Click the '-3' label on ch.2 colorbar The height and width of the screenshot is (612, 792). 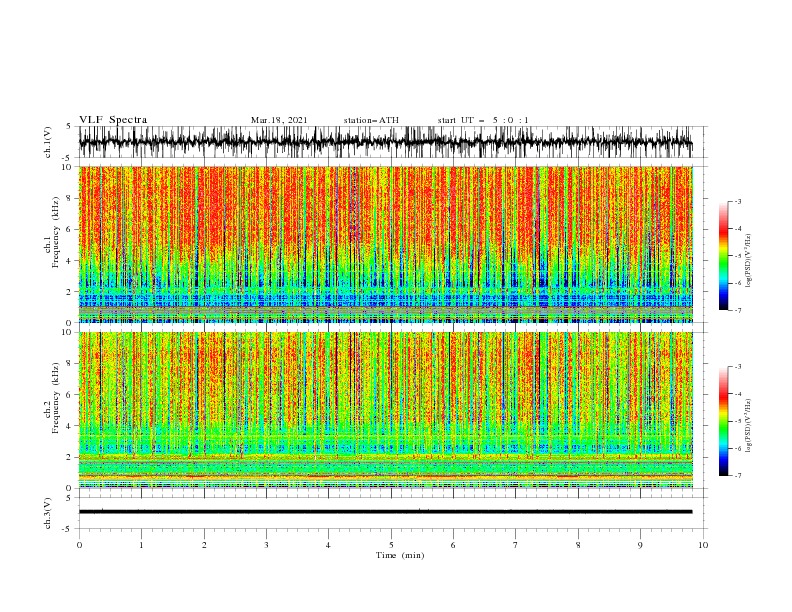737,367
